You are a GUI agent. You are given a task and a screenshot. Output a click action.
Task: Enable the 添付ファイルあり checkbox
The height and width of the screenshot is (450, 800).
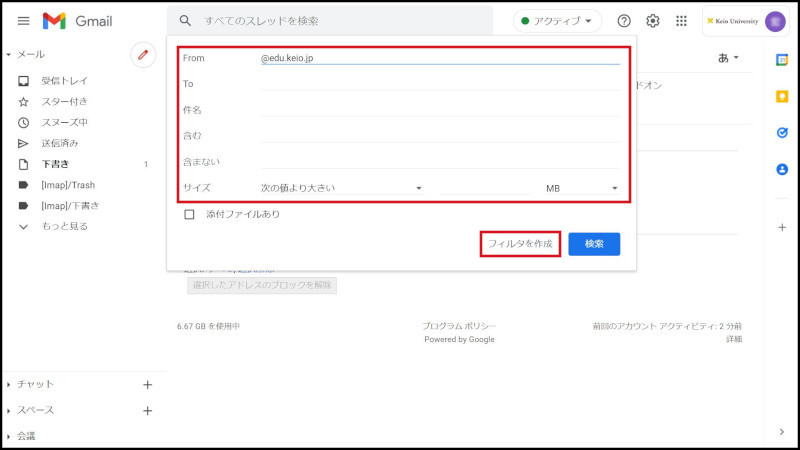189,214
